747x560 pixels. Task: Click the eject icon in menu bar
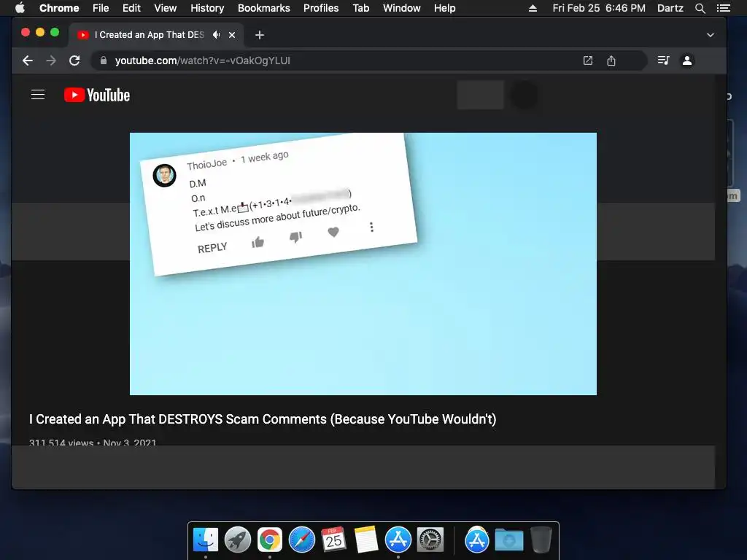click(533, 8)
